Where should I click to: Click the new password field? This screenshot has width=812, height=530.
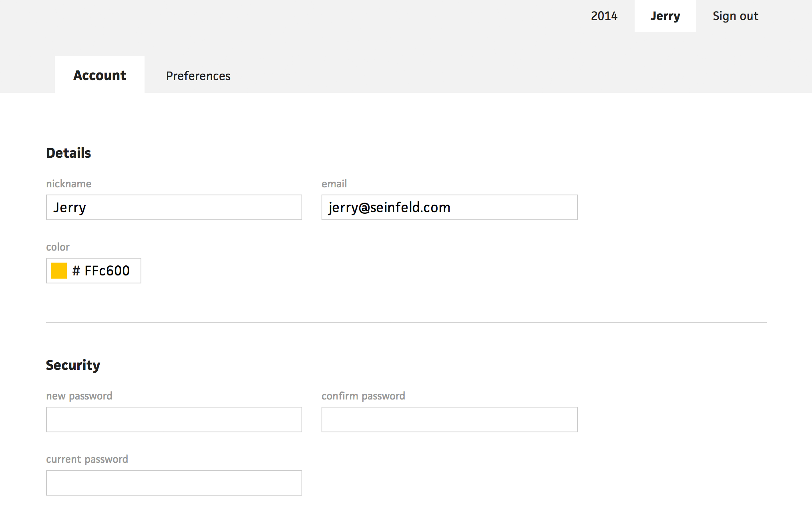(x=174, y=420)
